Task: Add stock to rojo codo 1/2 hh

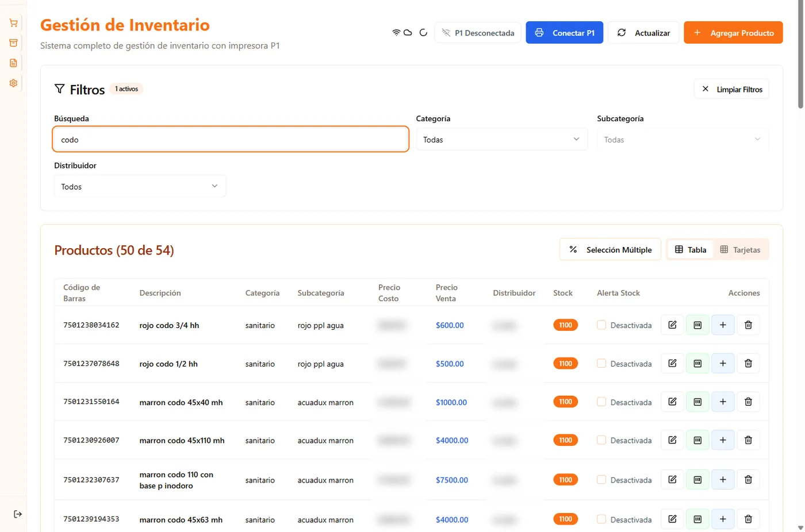Action: [723, 364]
